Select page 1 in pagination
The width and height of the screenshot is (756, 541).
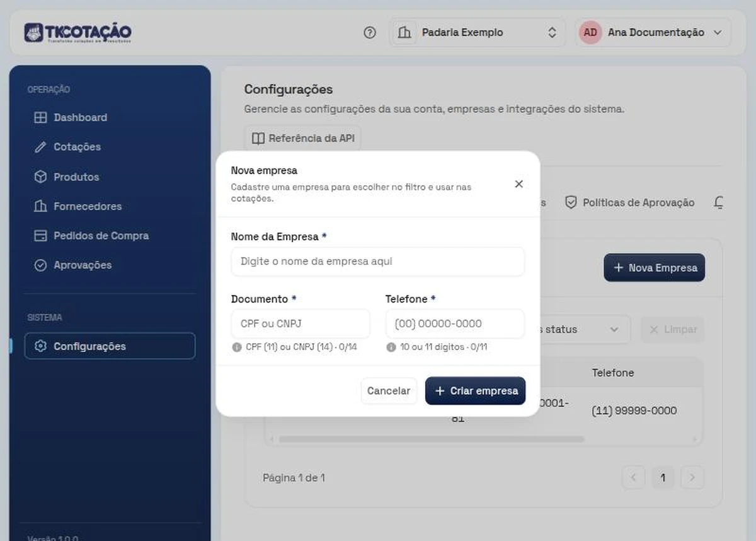[x=663, y=478]
